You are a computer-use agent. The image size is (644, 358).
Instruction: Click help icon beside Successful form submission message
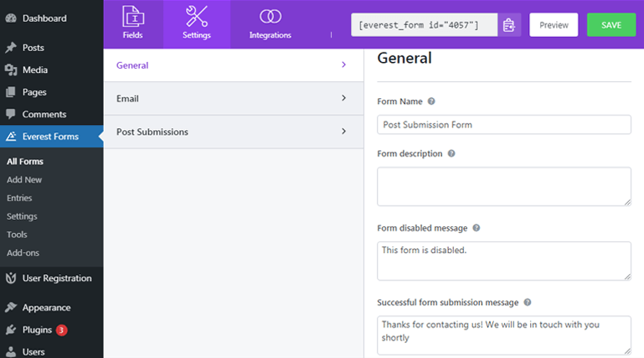(528, 302)
